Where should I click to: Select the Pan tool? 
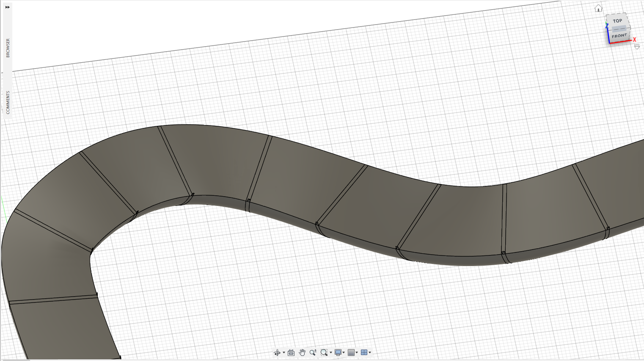pyautogui.click(x=302, y=352)
